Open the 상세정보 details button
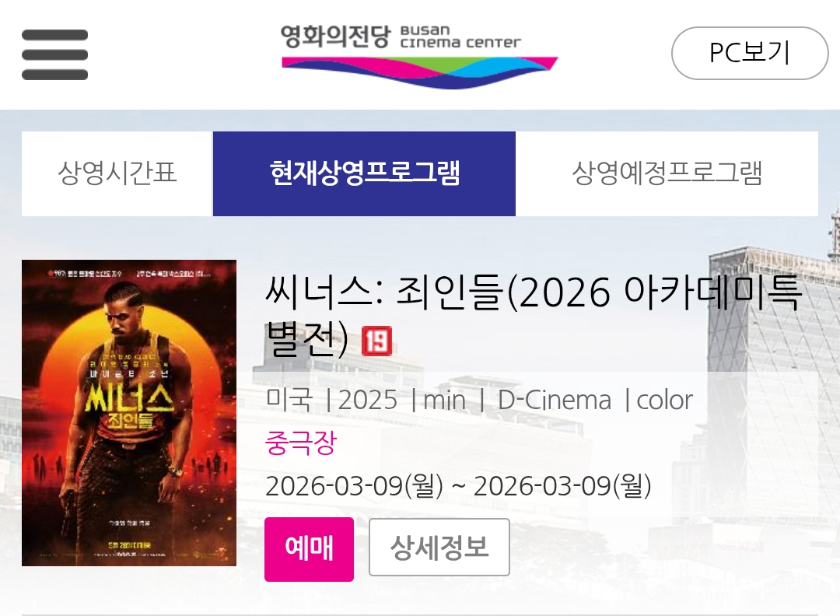This screenshot has width=840, height=616. (439, 548)
